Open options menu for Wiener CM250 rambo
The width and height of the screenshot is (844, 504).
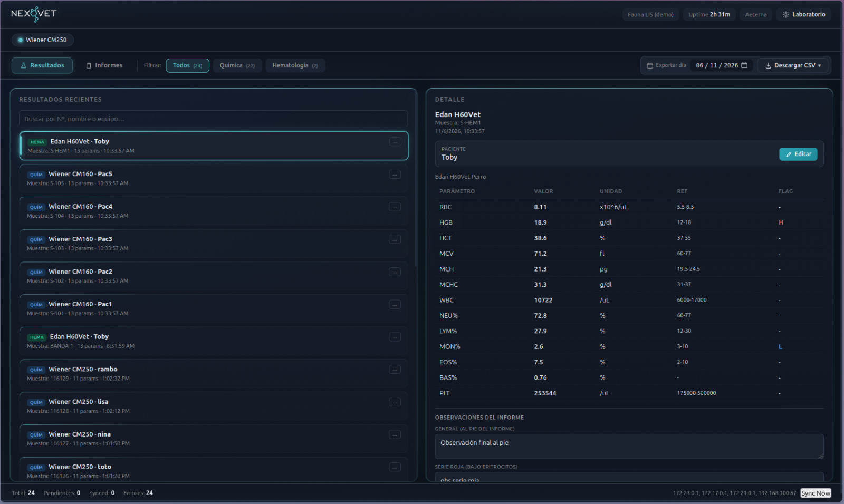coord(395,370)
